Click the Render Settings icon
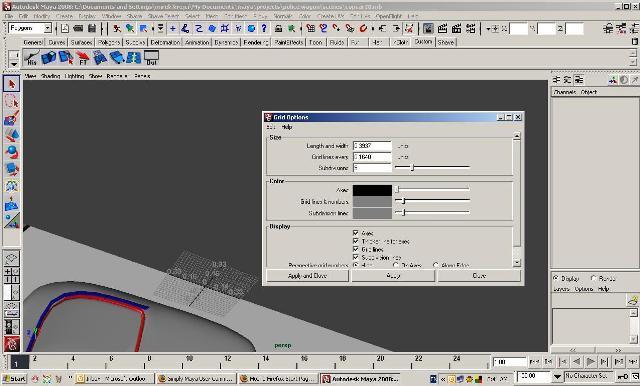Screen dimensions: 640x386 471,28
